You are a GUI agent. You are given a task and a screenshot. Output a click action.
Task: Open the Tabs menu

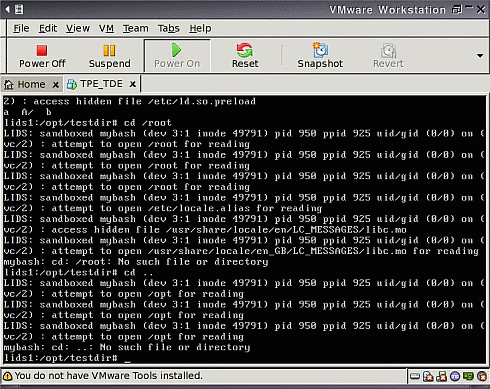coord(169,28)
